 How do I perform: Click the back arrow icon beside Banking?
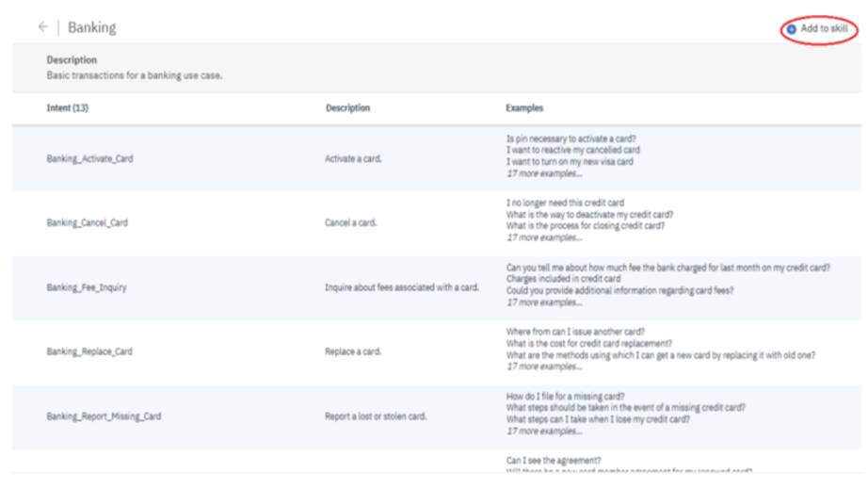[42, 27]
